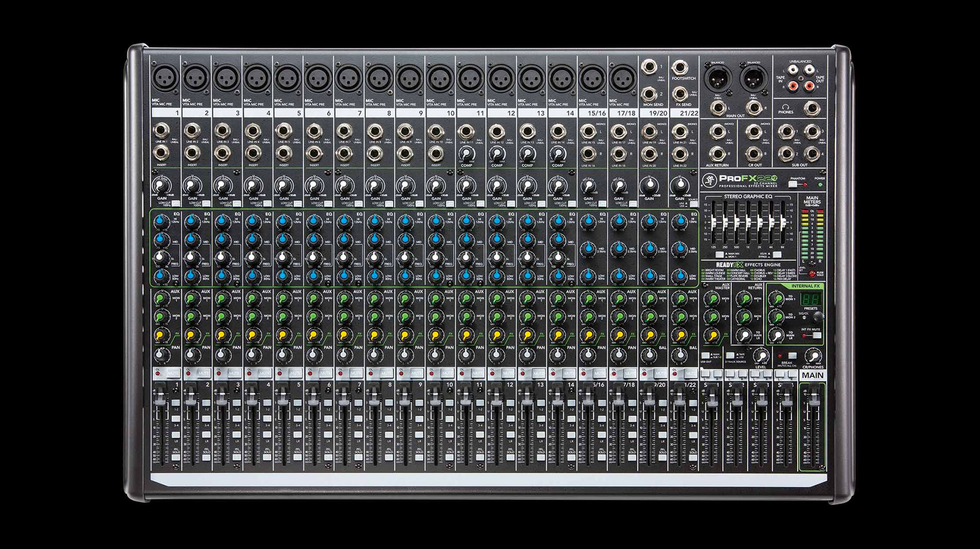Image resolution: width=980 pixels, height=549 pixels.
Task: Select the Mon Send 1 jack
Action: 649,66
